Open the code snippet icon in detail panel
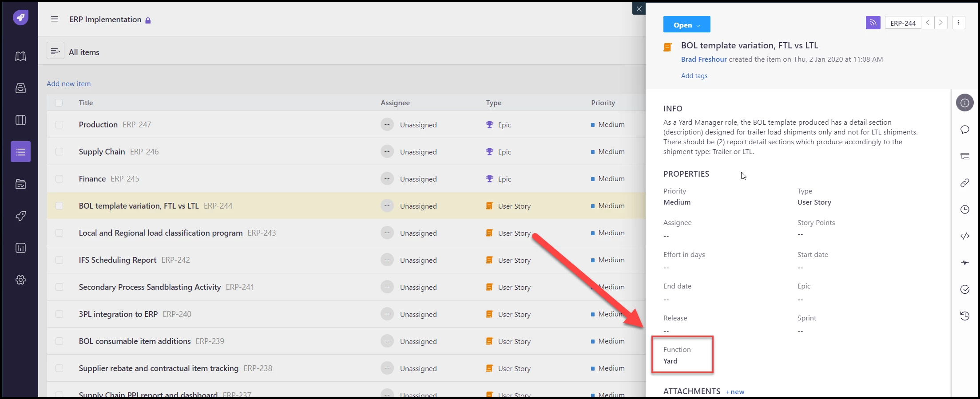 964,236
